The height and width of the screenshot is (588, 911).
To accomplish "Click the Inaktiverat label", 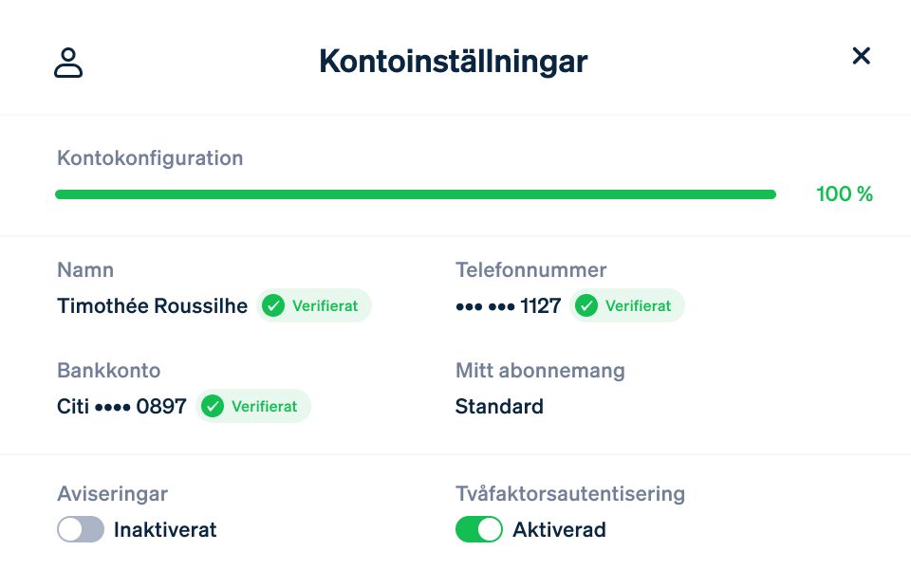I will pos(165,529).
